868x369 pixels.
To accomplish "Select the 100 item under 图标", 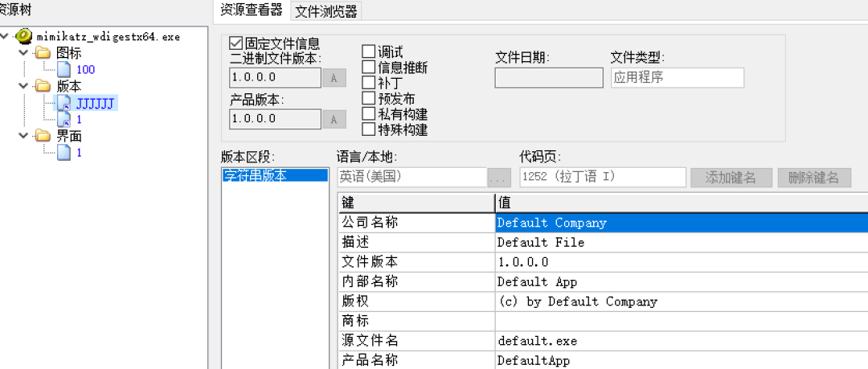I will tap(86, 70).
